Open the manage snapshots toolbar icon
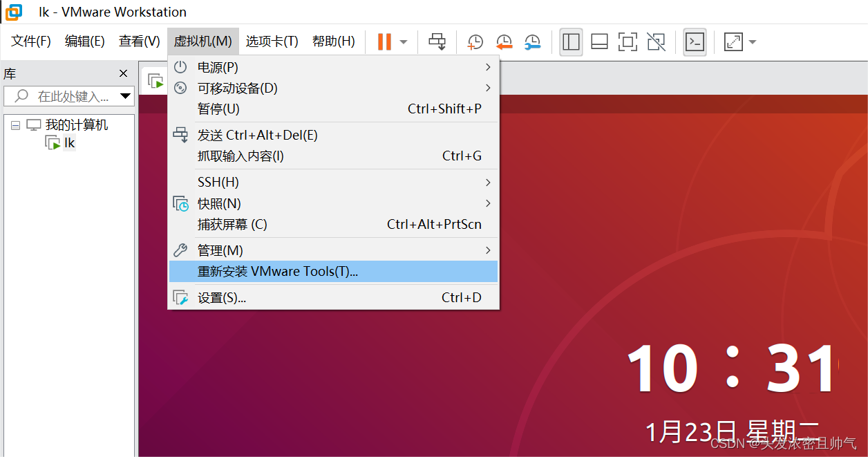 coord(531,42)
